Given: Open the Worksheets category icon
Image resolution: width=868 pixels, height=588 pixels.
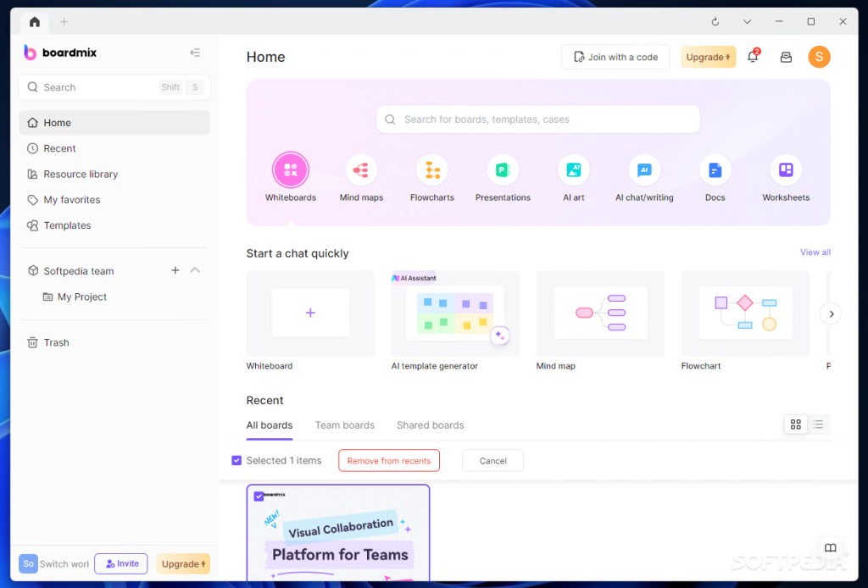Looking at the screenshot, I should click(x=786, y=170).
